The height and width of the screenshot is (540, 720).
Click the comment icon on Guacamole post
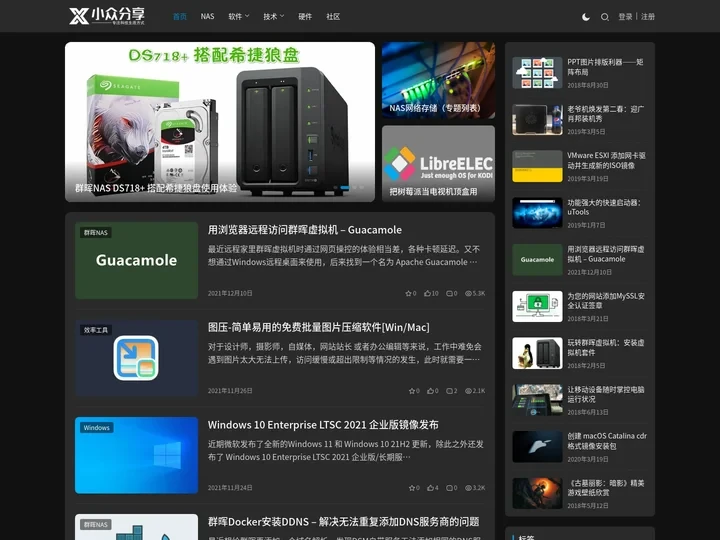449,293
